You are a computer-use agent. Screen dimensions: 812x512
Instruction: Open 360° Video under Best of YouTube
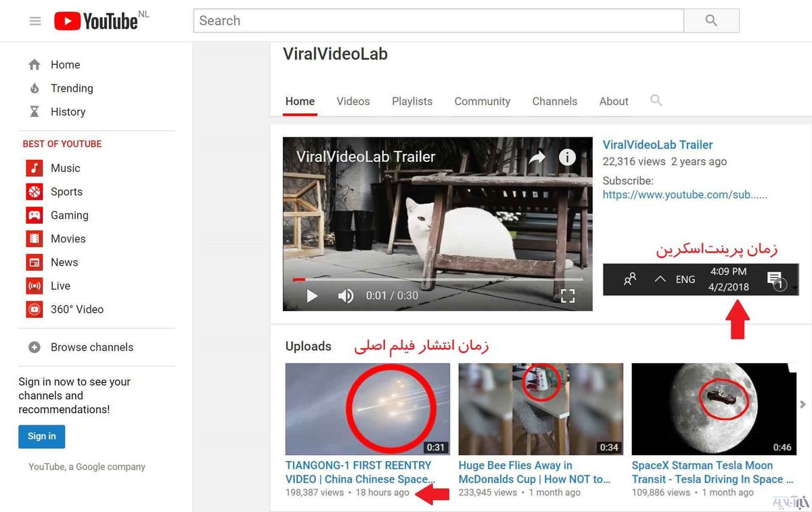(77, 310)
